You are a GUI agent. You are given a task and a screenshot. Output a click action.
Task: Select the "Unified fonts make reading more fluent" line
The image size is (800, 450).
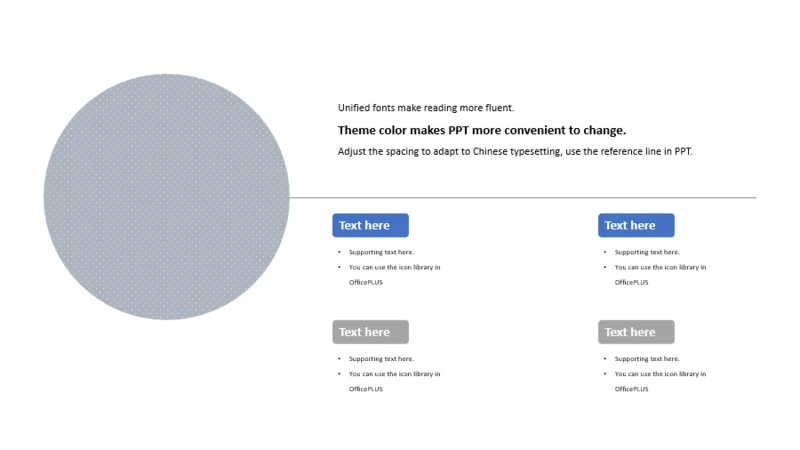[x=426, y=108]
